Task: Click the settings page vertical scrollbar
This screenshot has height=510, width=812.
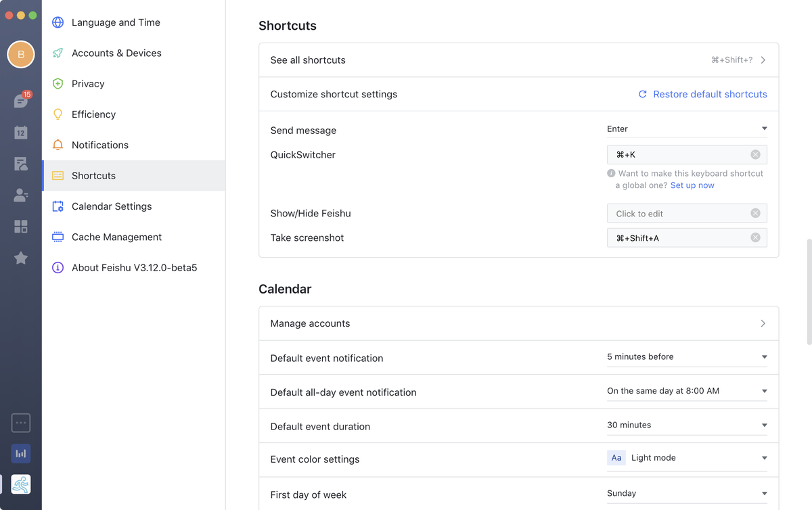Action: point(808,291)
